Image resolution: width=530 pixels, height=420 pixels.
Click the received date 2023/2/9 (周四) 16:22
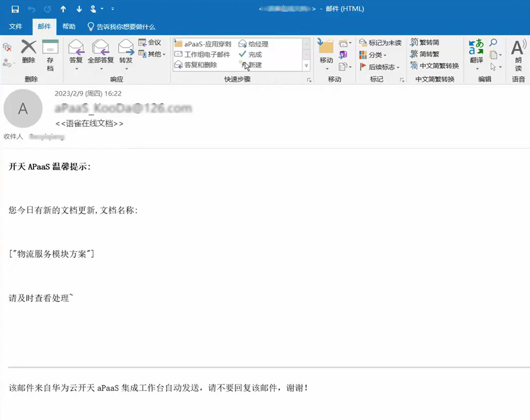(88, 94)
